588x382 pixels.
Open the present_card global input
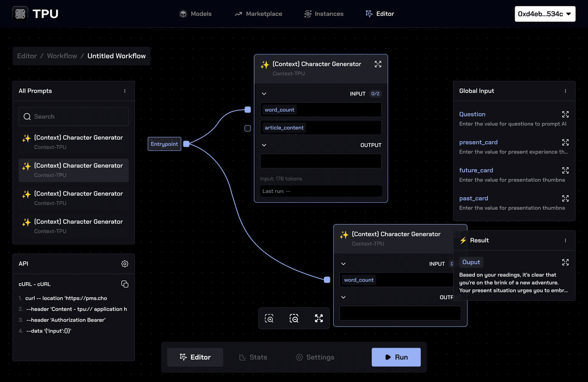pos(479,142)
